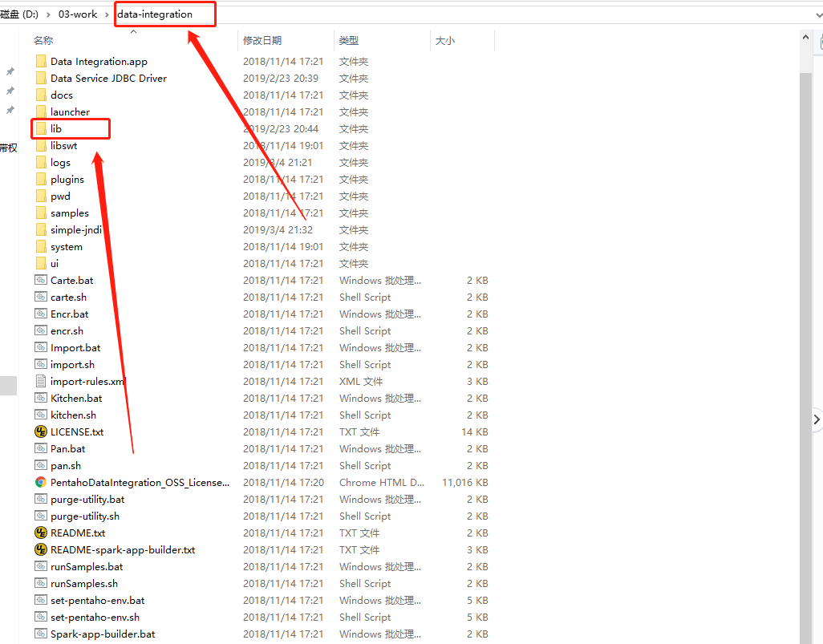Sort by the 修改日期 column header
Image resolution: width=823 pixels, height=644 pixels.
click(262, 40)
